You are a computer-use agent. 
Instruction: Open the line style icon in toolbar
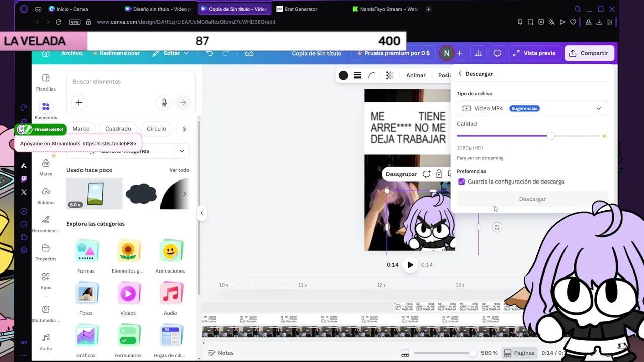[357, 75]
